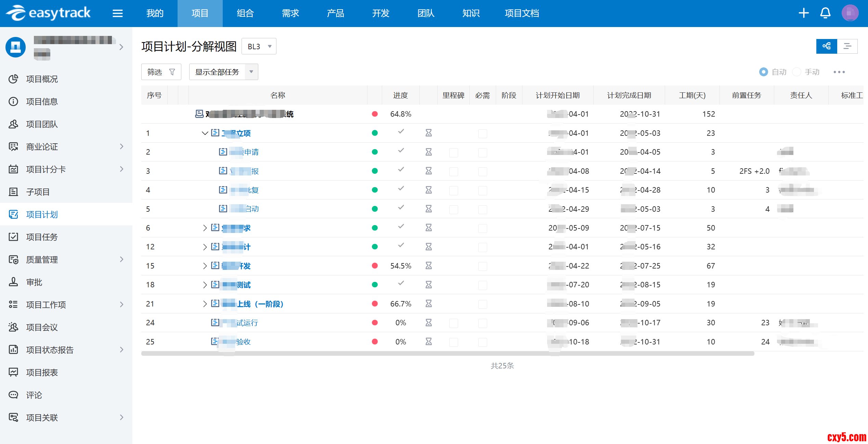
Task: Click the 筛选 filter button
Action: pos(161,72)
